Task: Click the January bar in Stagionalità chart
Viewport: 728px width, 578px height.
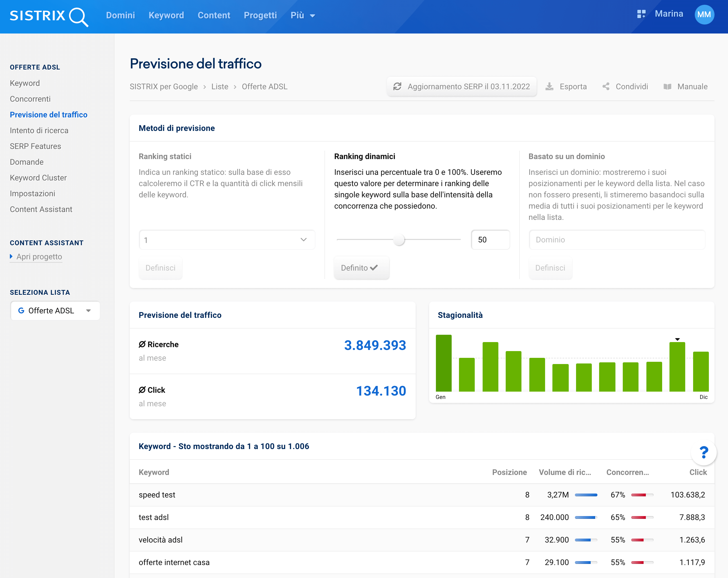Action: coord(443,363)
